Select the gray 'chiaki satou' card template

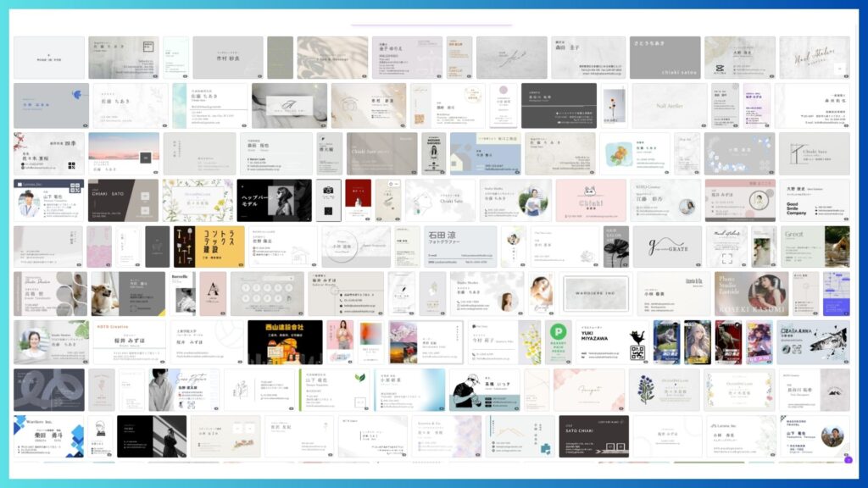tap(664, 58)
